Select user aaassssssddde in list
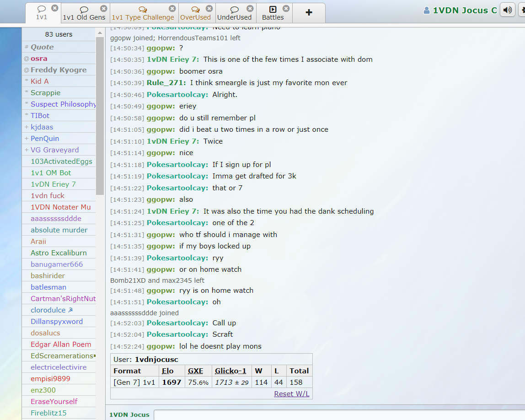 click(x=59, y=218)
